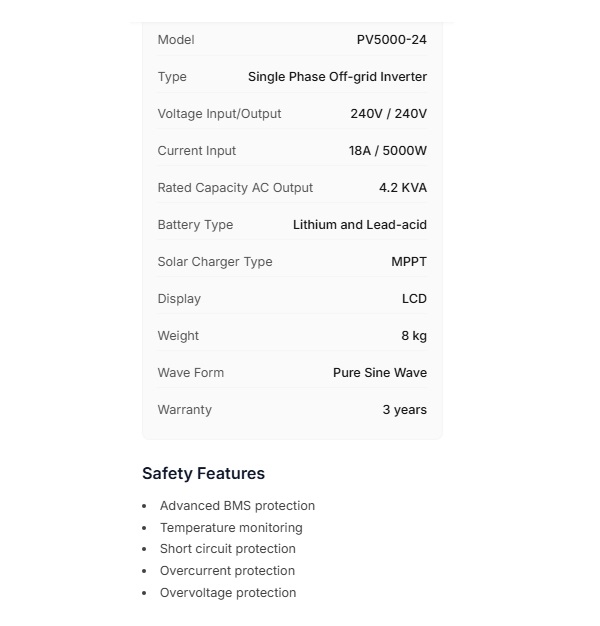Click the 3 years warranty value
This screenshot has width=600, height=626.
404,410
